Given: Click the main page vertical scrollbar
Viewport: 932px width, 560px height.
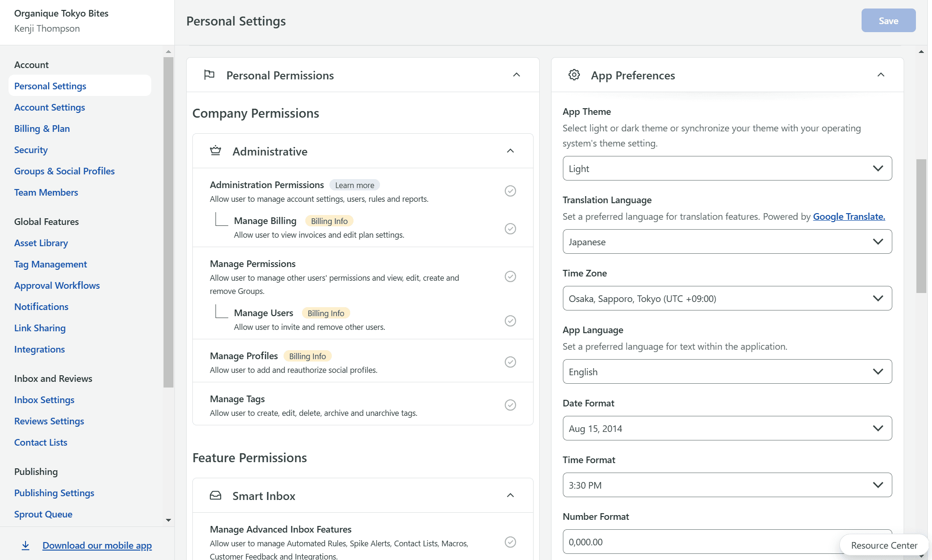Looking at the screenshot, I should (x=921, y=226).
